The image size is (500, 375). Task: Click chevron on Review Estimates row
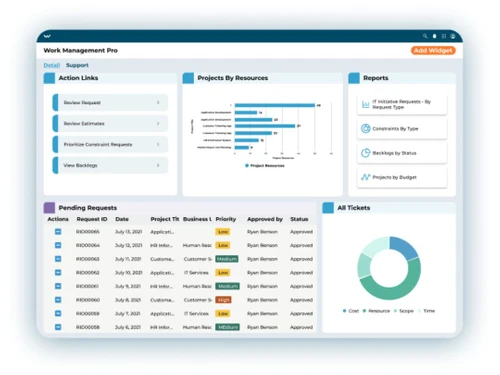click(158, 124)
